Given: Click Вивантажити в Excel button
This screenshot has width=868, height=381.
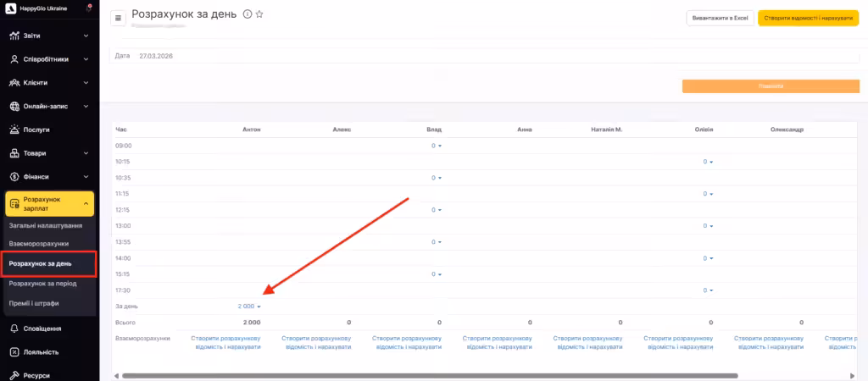Looking at the screenshot, I should coord(719,18).
